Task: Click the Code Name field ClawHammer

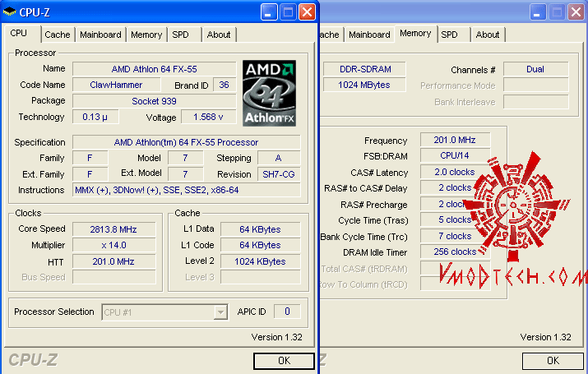Action: pos(116,85)
